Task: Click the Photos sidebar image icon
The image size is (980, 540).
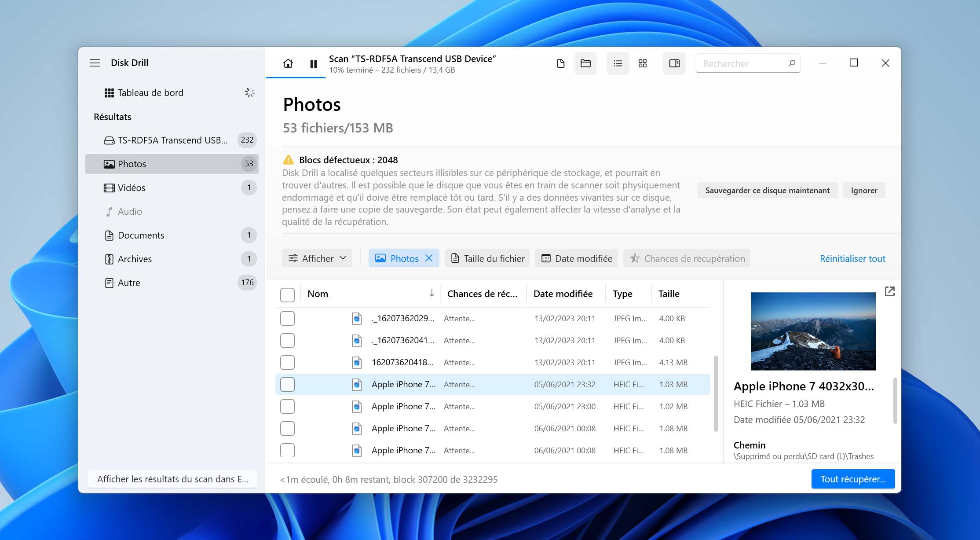Action: (109, 164)
